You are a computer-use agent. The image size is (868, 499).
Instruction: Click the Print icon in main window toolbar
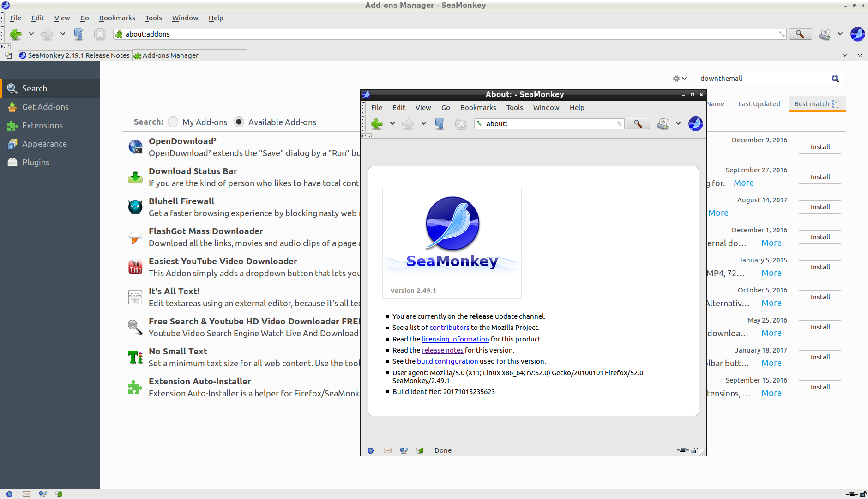(x=825, y=34)
